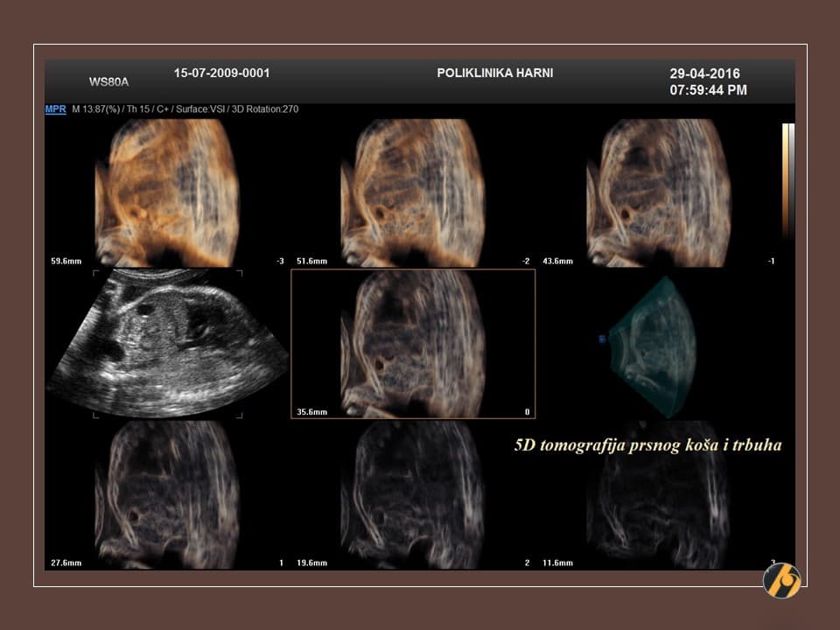The image size is (840, 630).
Task: Select the slice -1 image at 43.6mm
Action: click(x=658, y=192)
